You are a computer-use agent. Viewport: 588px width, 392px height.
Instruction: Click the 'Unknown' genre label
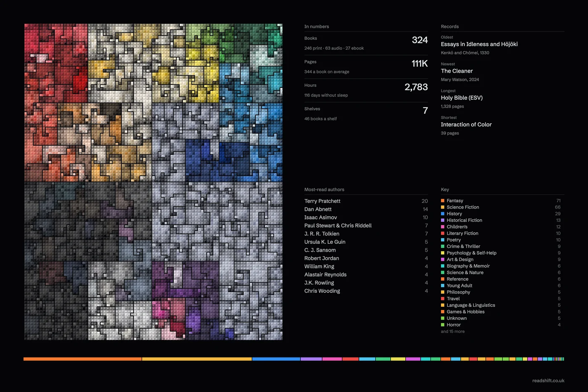click(x=457, y=318)
